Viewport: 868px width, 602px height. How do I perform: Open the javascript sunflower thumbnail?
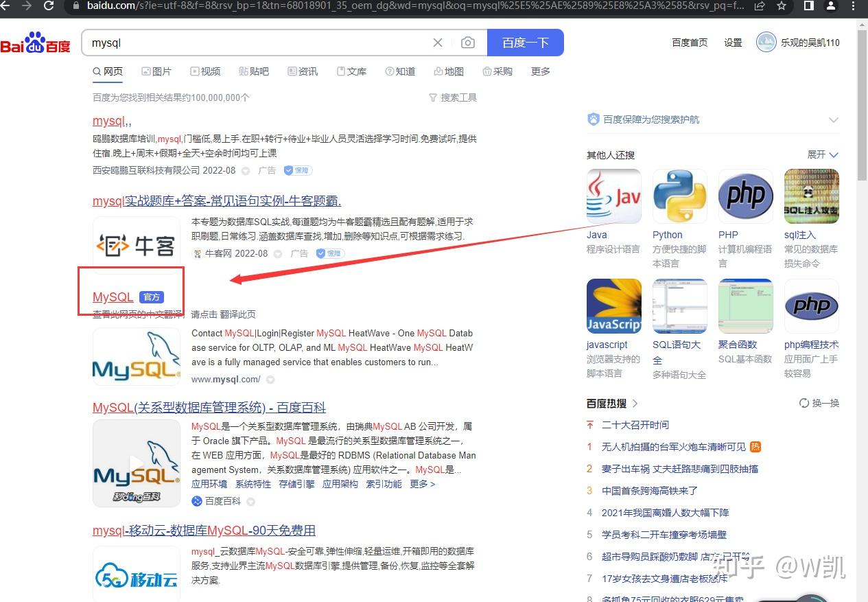[614, 306]
